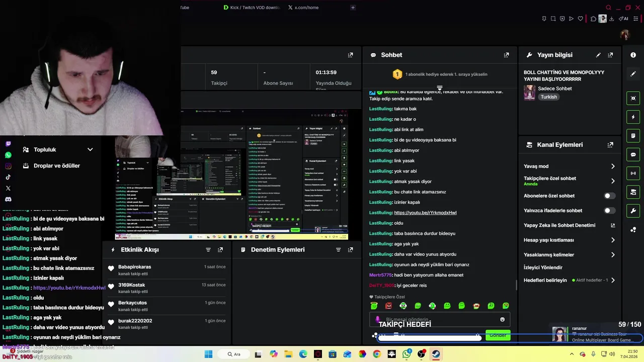Click the browser download icon in toolbar
Viewport: 644px width, 362px height.
coord(611,19)
